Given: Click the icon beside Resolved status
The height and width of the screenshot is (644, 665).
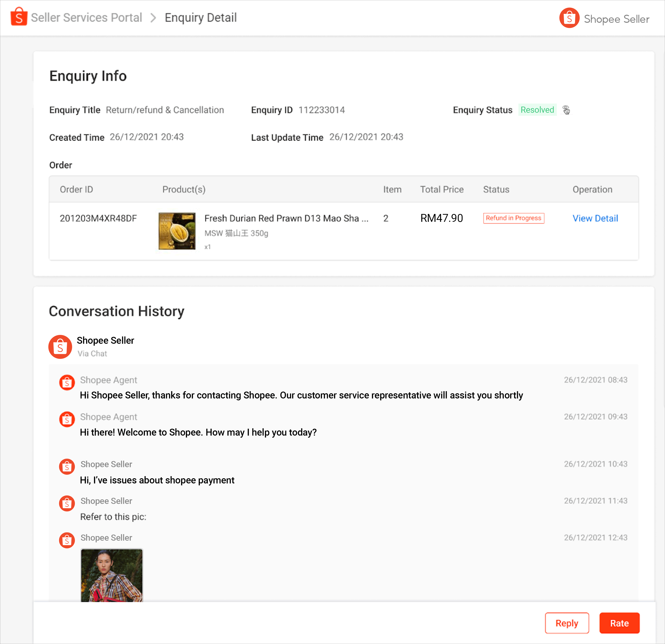Looking at the screenshot, I should point(566,110).
